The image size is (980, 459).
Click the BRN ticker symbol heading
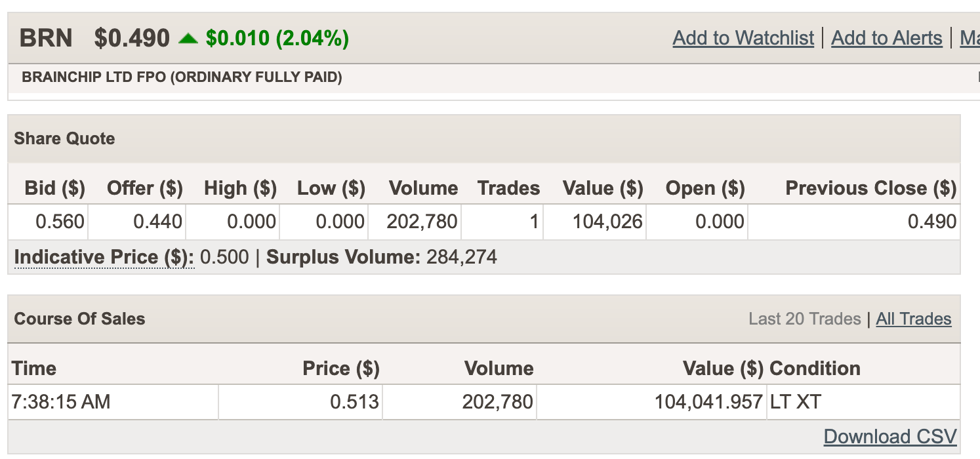coord(46,38)
